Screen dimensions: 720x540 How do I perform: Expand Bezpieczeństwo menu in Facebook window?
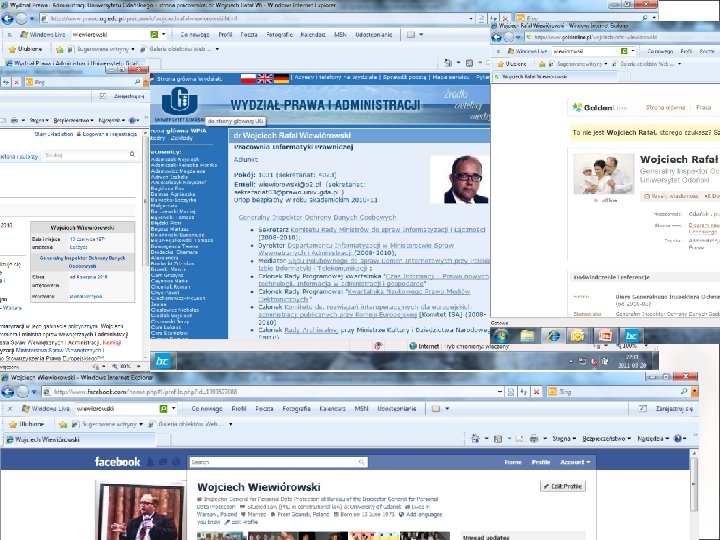point(606,439)
